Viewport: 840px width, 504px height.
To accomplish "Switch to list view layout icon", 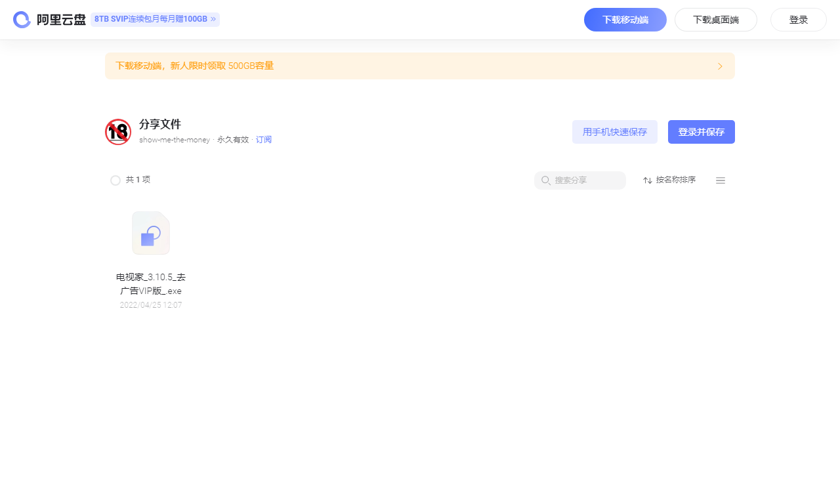I will click(721, 180).
